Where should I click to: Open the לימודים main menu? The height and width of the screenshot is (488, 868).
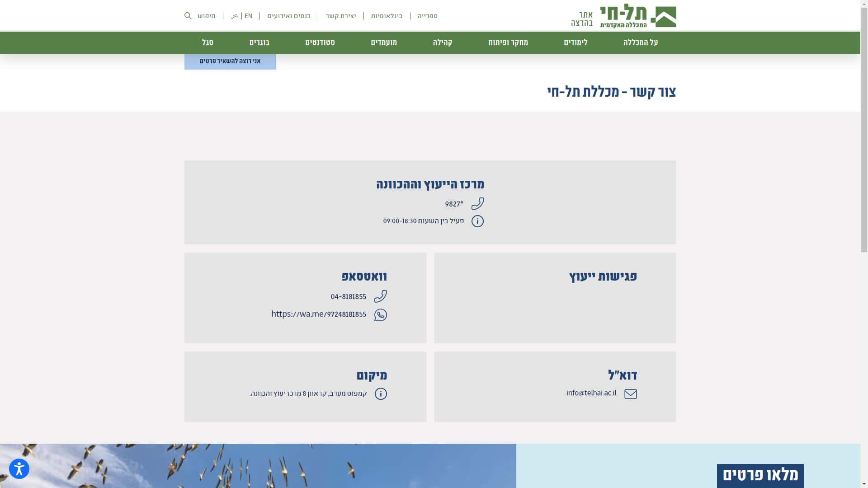(x=576, y=42)
